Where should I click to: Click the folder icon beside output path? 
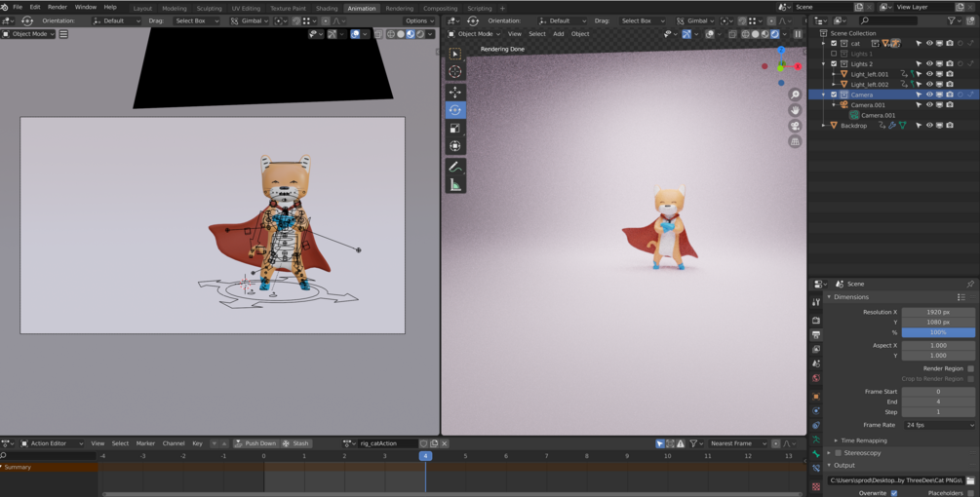(x=970, y=480)
